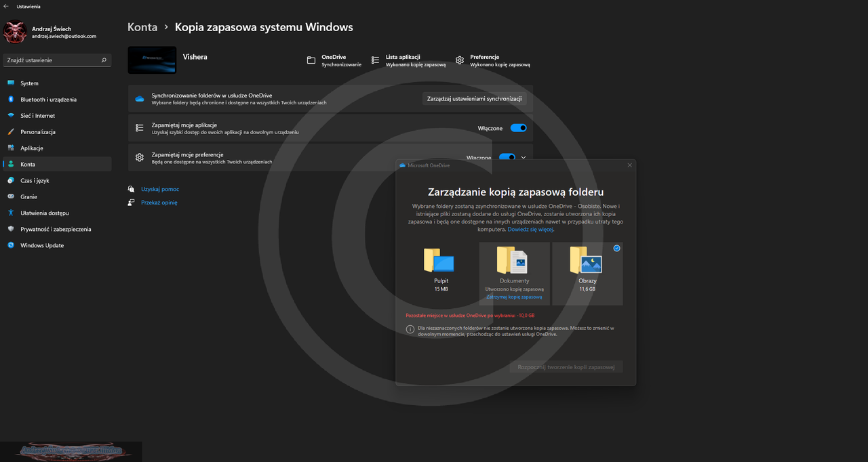Click the Bluetooth icon in the sidebar
Image resolution: width=868 pixels, height=462 pixels.
click(11, 100)
